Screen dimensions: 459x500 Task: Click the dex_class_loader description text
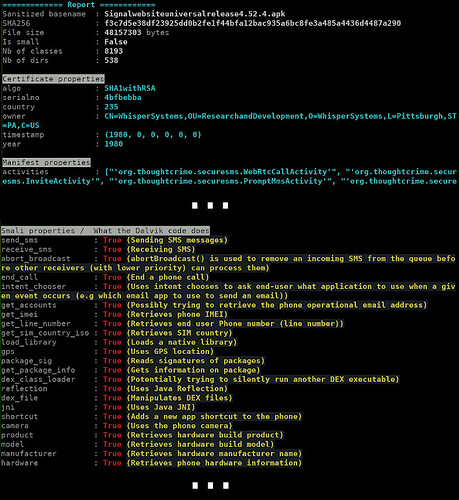click(263, 380)
